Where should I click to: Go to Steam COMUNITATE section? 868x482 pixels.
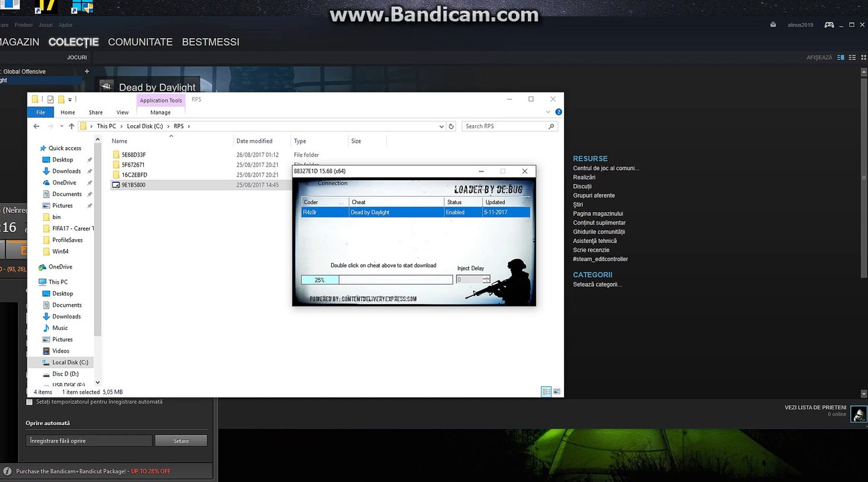tap(141, 42)
